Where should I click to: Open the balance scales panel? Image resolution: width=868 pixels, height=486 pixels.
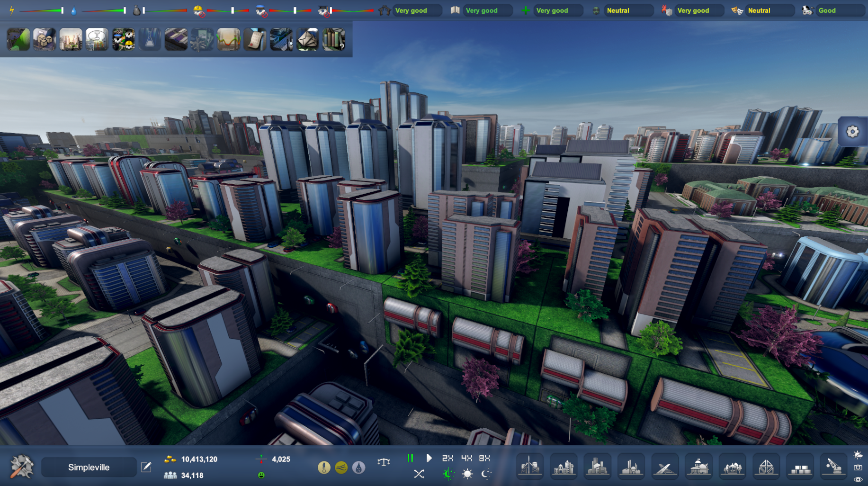(384, 461)
